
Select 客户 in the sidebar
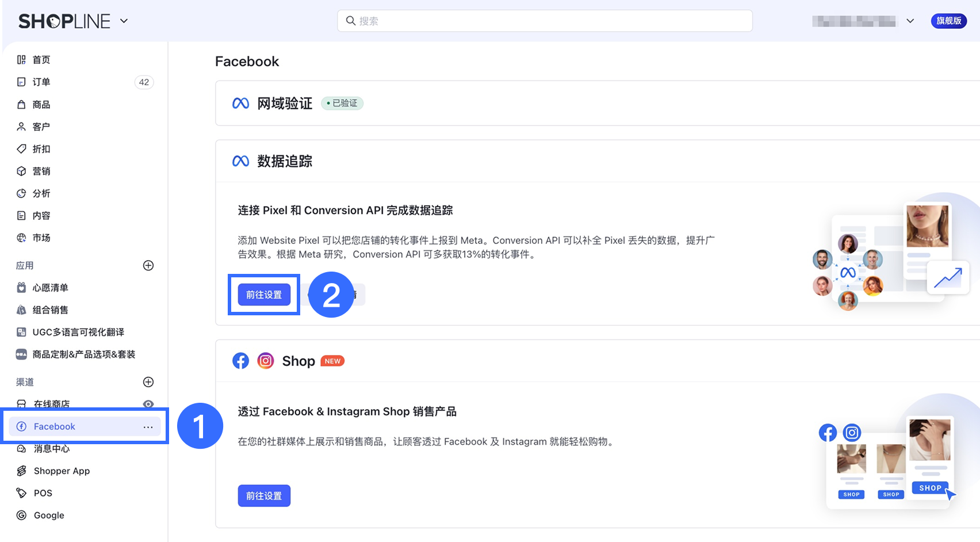(x=41, y=127)
